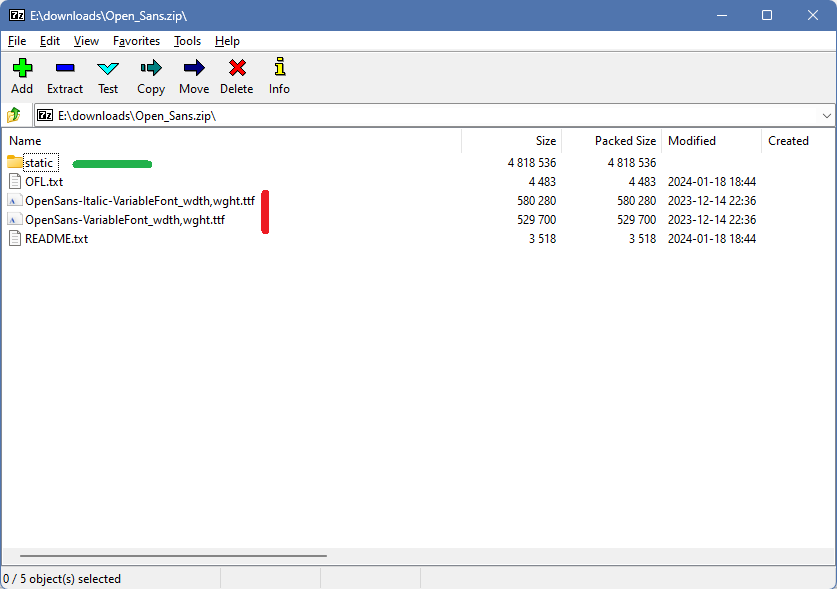Click the static folder icon
The height and width of the screenshot is (589, 837).
(15, 162)
